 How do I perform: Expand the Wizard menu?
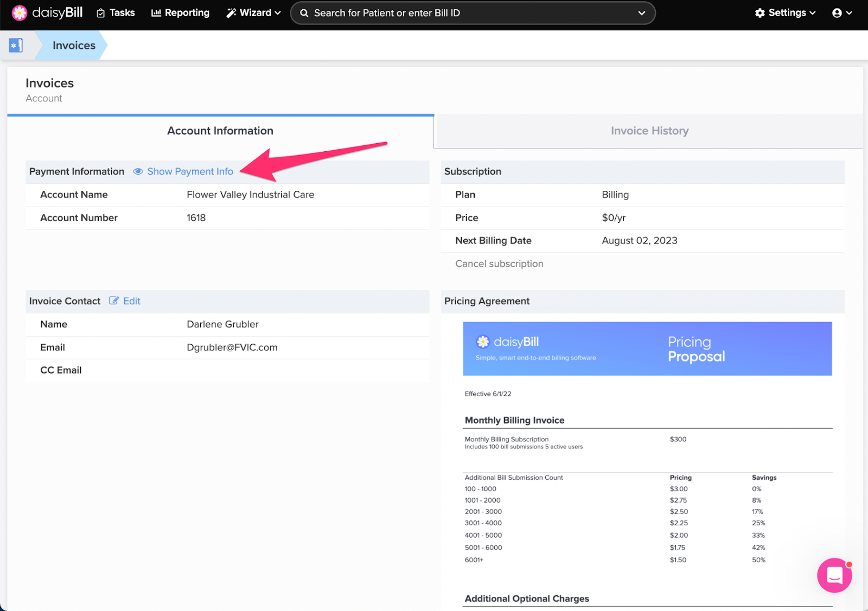click(x=253, y=12)
